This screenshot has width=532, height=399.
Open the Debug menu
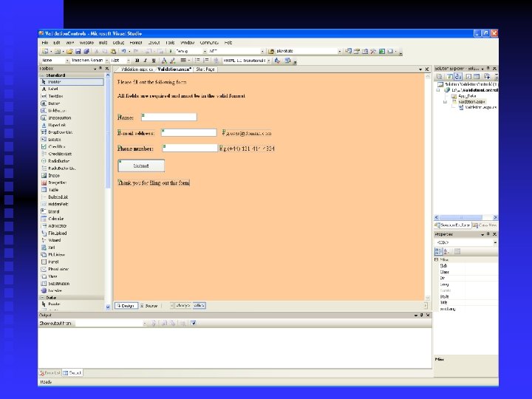coord(118,43)
